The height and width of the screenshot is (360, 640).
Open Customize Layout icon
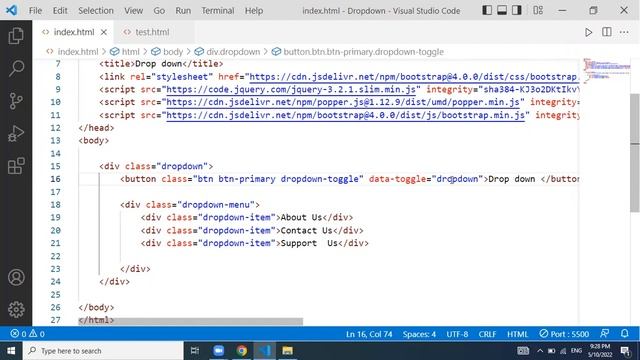pos(538,10)
